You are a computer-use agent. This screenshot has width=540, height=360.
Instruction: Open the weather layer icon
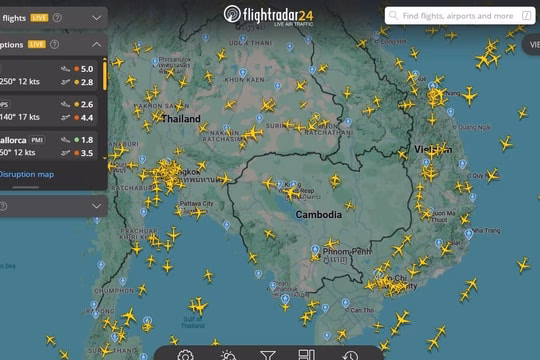click(x=228, y=356)
